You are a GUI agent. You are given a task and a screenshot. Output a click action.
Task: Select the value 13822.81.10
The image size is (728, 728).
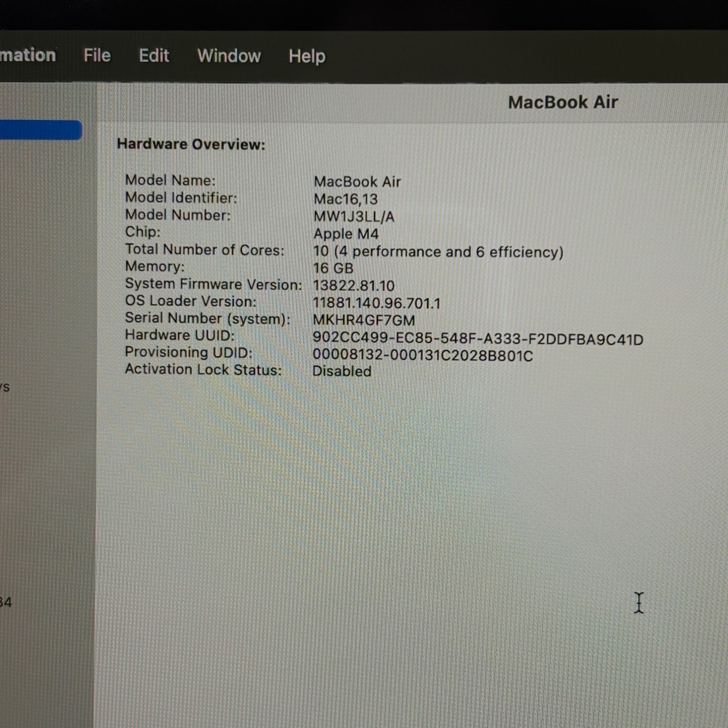353,286
